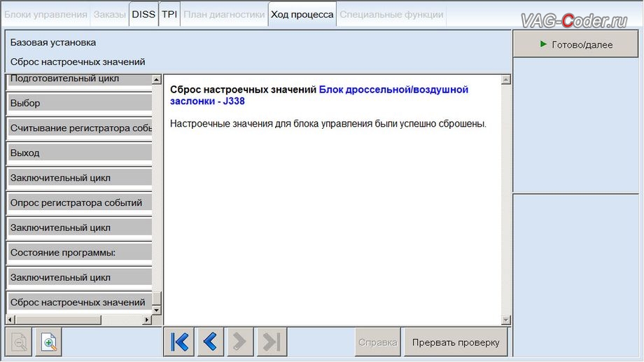Select Состояние программы: step

pos(80,252)
